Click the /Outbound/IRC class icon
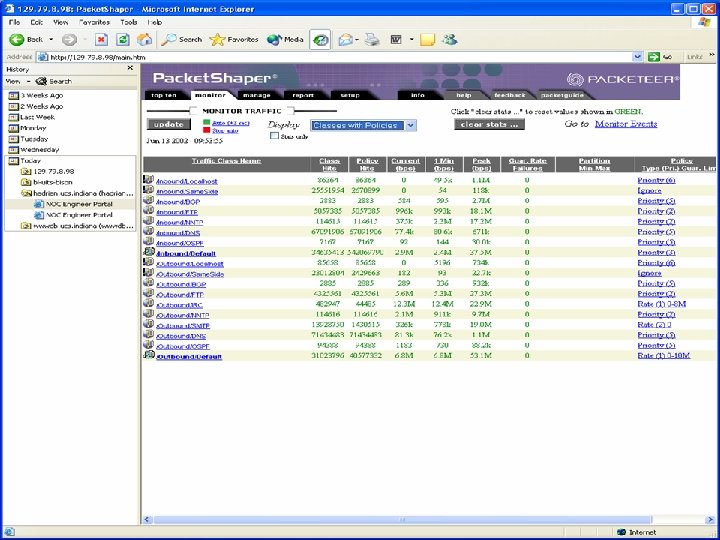 [x=148, y=303]
